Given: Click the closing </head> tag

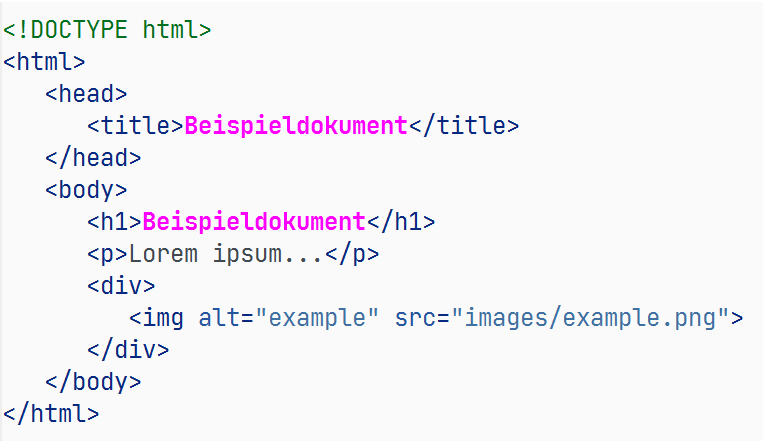Looking at the screenshot, I should point(93,158).
